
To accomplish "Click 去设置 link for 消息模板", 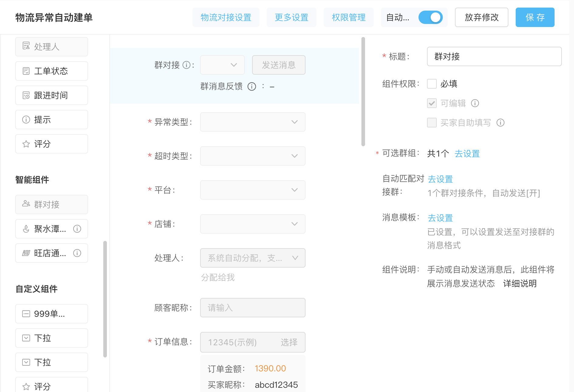I will [x=440, y=218].
